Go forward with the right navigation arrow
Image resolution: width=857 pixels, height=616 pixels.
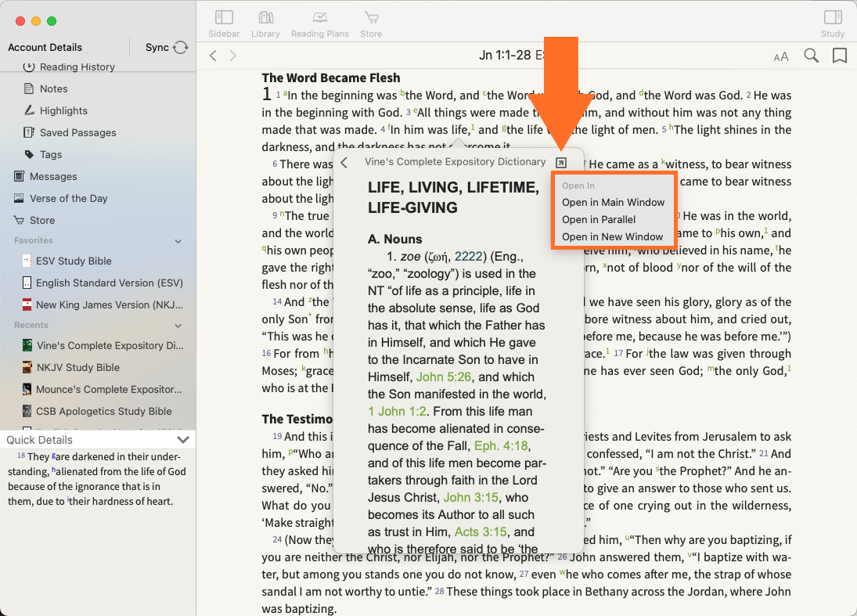pos(233,56)
